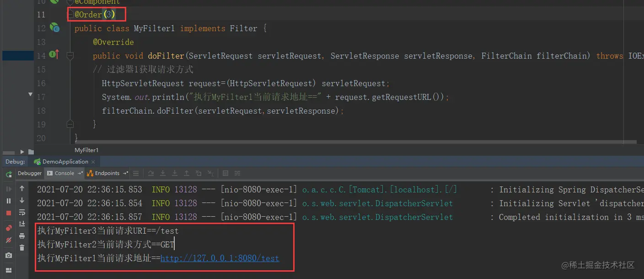644x279 pixels.
Task: Switch to the Debugger tab
Action: [30, 173]
